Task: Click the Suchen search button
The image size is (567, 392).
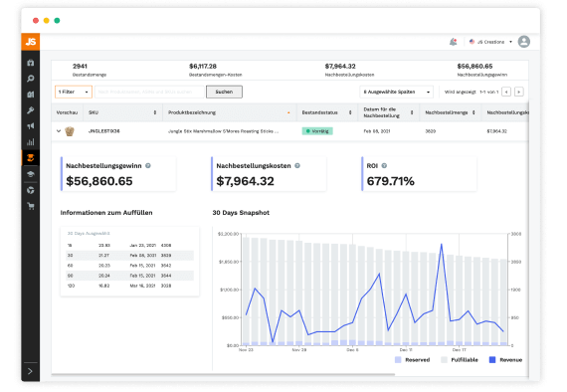Action: (x=224, y=92)
